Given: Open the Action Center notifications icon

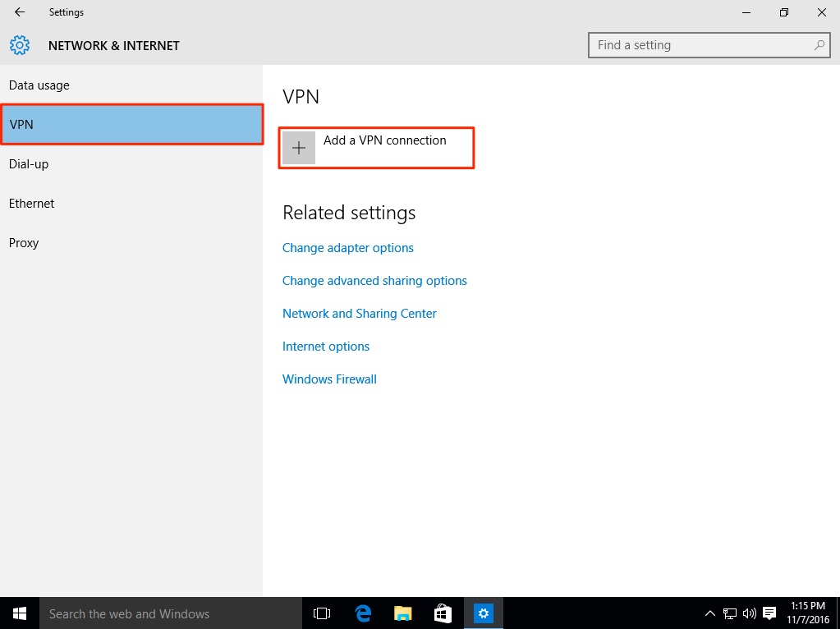Looking at the screenshot, I should pos(769,613).
